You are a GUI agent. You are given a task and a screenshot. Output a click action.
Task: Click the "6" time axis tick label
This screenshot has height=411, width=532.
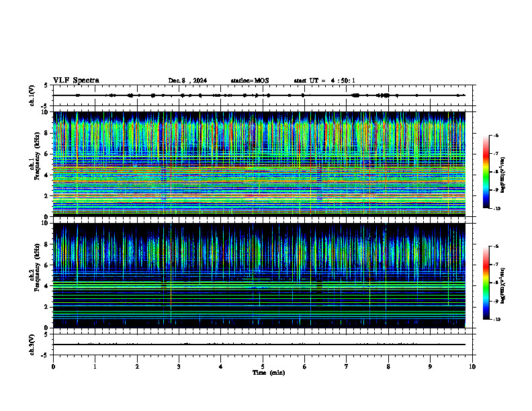pos(305,367)
